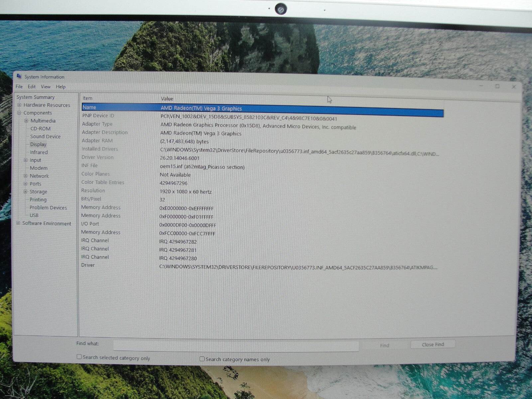Image resolution: width=532 pixels, height=399 pixels.
Task: Collapse the Components tree node
Action: point(19,113)
